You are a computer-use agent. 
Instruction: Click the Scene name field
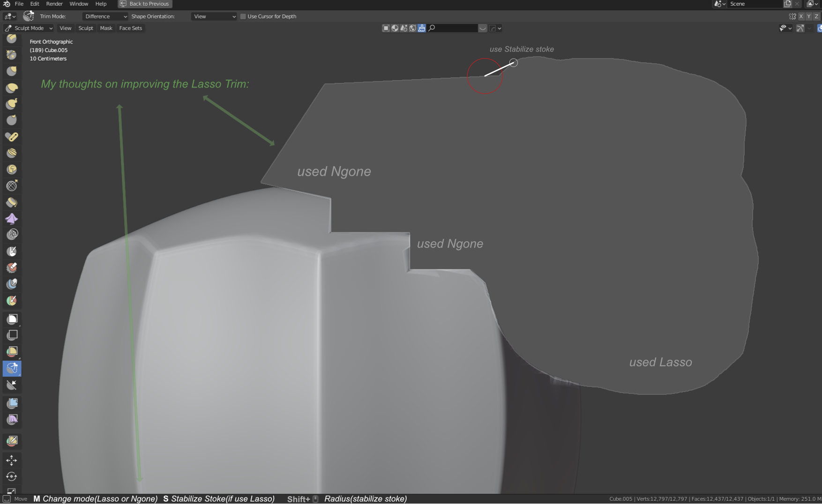pyautogui.click(x=755, y=4)
